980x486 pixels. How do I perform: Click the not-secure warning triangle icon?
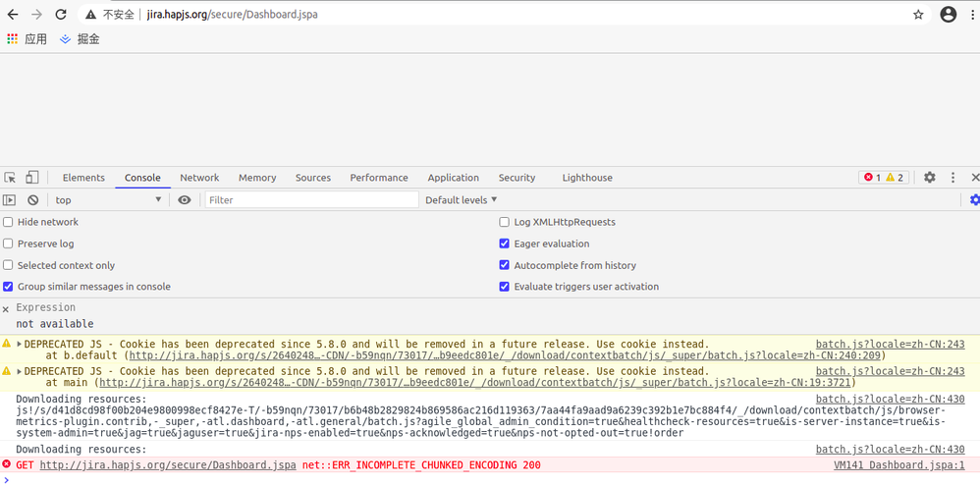coord(91,15)
